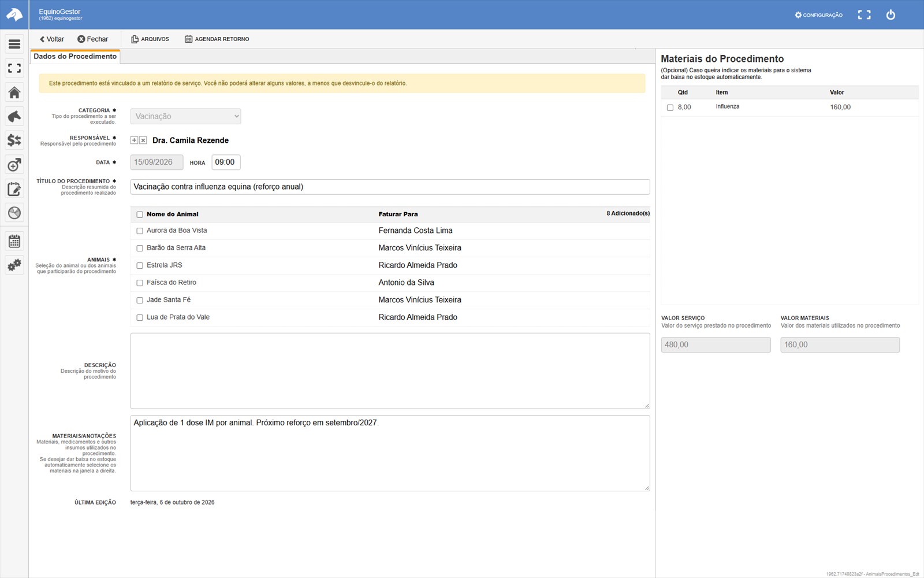Remove the responsável with the x icon

143,140
